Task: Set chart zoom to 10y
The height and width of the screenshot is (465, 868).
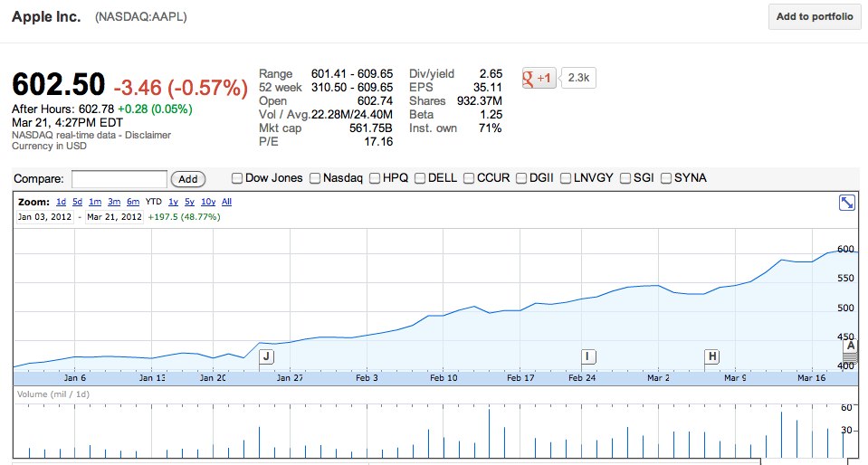Action: pyautogui.click(x=208, y=202)
